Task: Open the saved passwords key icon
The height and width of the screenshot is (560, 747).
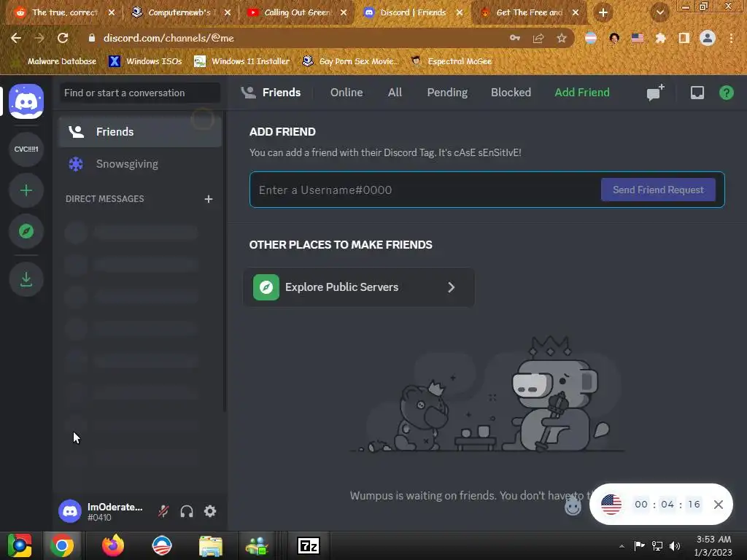Action: coord(514,38)
